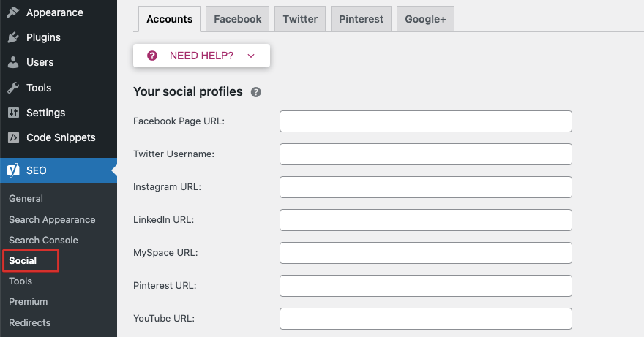Click the Instagram URL label
Screen dimensions: 644x337
click(x=167, y=186)
